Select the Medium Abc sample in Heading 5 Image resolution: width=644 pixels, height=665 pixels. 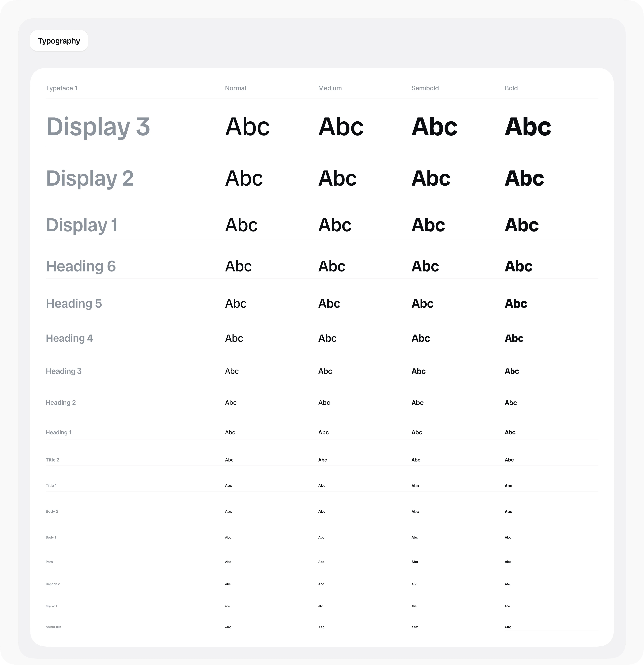coord(329,304)
